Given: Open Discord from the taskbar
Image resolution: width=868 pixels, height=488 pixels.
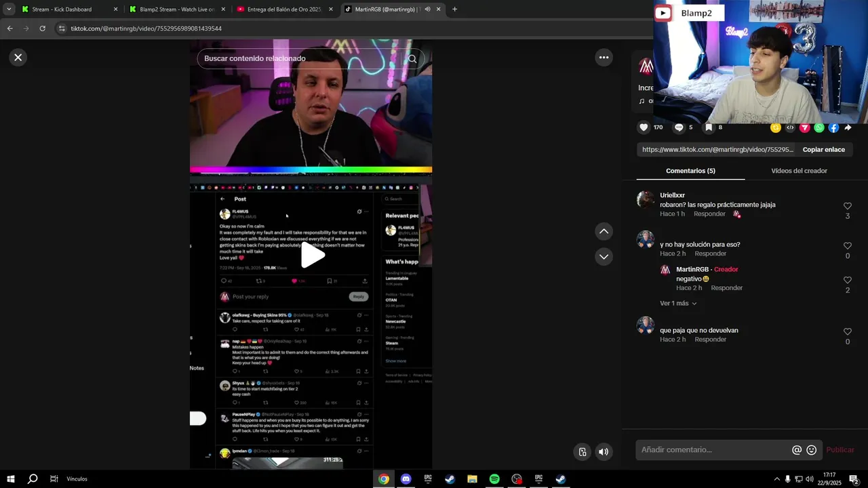Looking at the screenshot, I should [406, 479].
